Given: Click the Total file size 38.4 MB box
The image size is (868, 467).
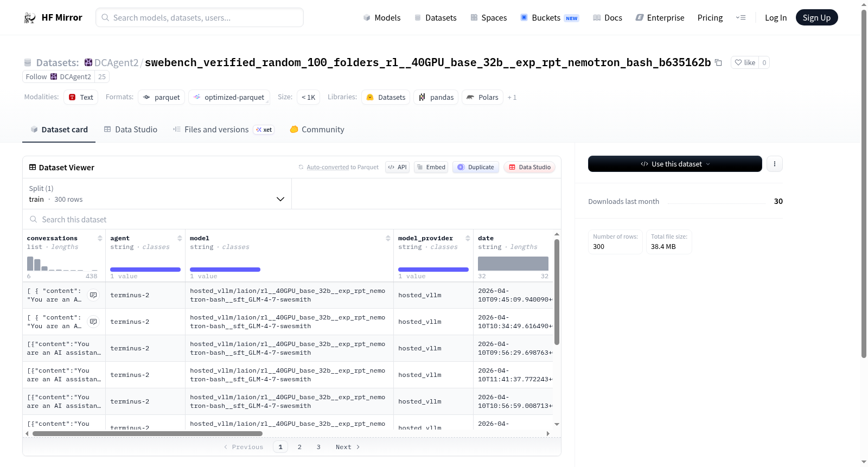Looking at the screenshot, I should (669, 242).
